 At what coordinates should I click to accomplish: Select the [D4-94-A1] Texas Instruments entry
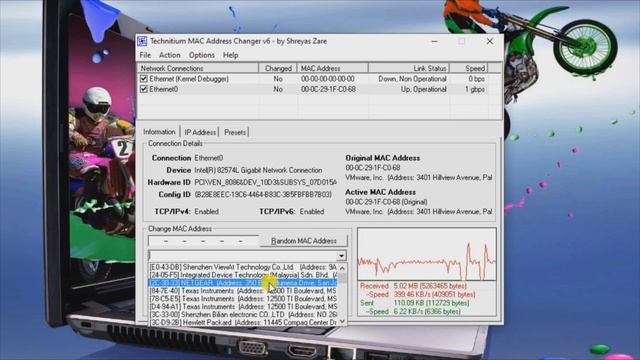[x=243, y=306]
